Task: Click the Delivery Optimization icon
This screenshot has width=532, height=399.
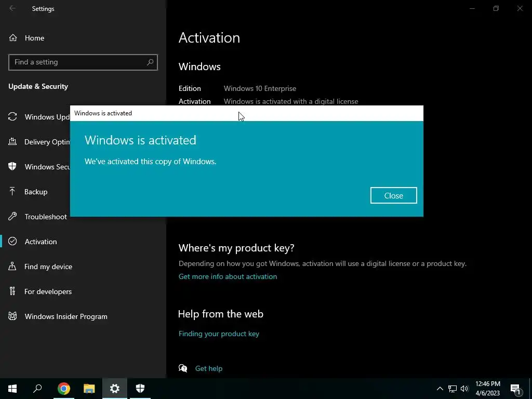Action: (x=12, y=141)
